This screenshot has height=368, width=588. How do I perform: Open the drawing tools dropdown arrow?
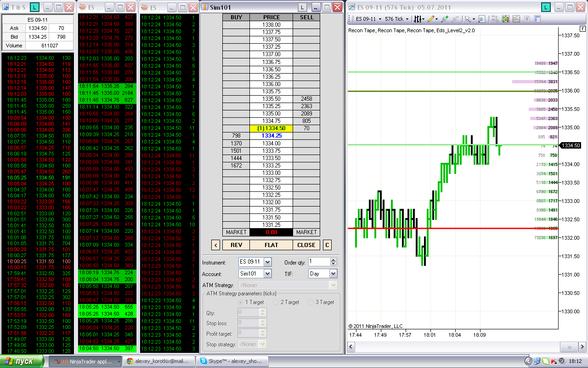click(436, 19)
